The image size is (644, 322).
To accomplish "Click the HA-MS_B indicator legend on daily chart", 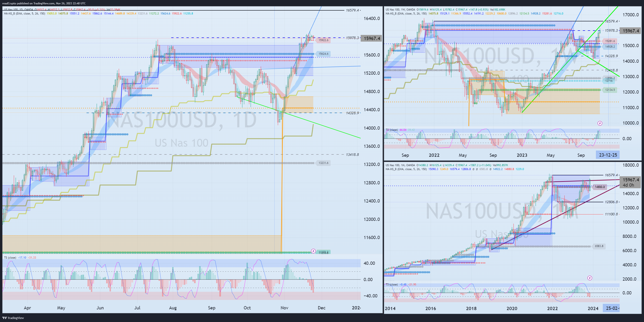I will coord(24,14).
